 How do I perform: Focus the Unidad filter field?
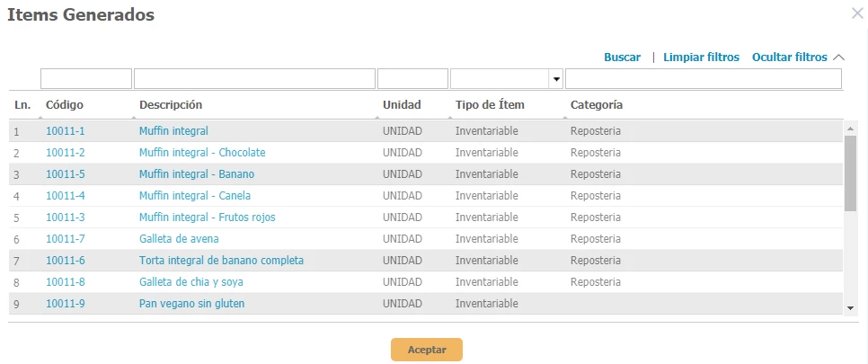[x=412, y=79]
